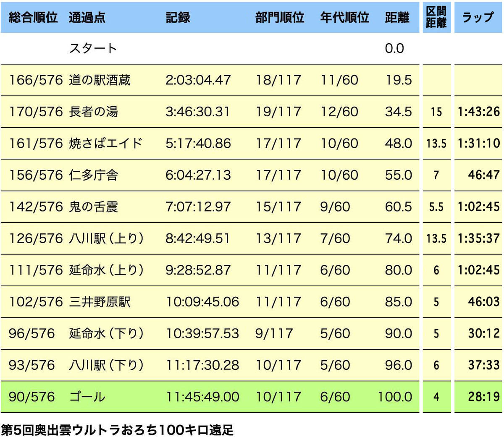Viewport: 504px width, 437px height.
Task: Click distance value 0.0 in start row
Action: pos(394,48)
